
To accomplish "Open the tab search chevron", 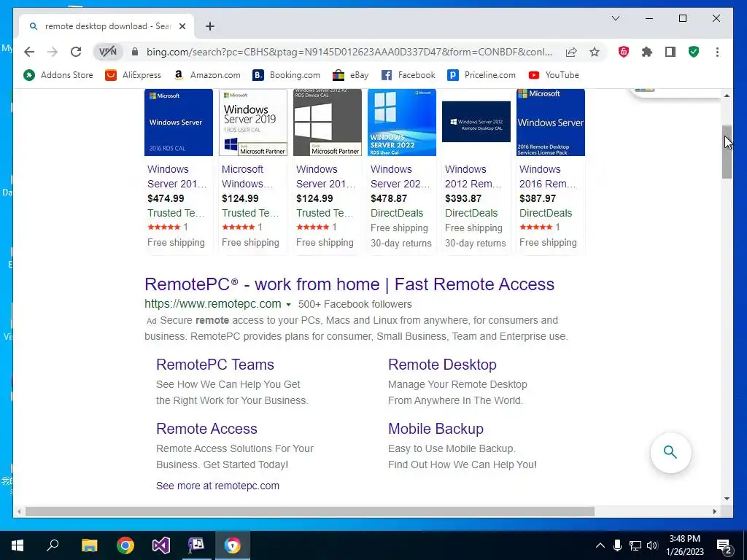I will point(616,18).
